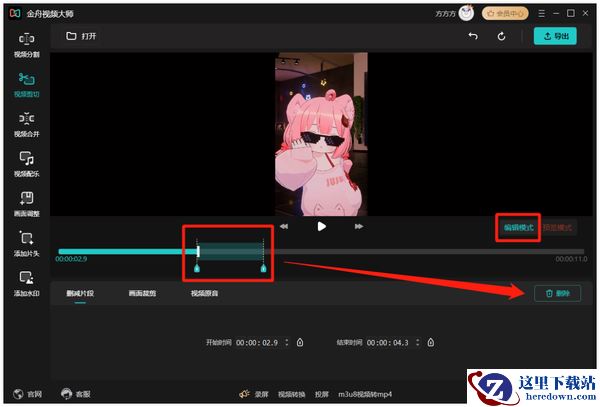
Task: Click the megaphone icon in the bottom bar
Action: tap(245, 394)
